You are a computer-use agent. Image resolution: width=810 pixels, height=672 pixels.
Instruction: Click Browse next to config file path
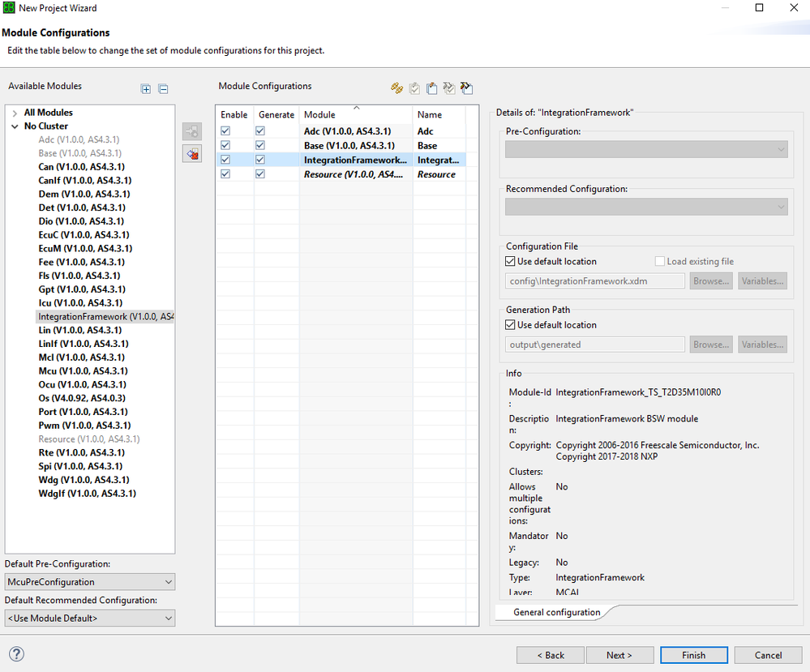point(711,281)
